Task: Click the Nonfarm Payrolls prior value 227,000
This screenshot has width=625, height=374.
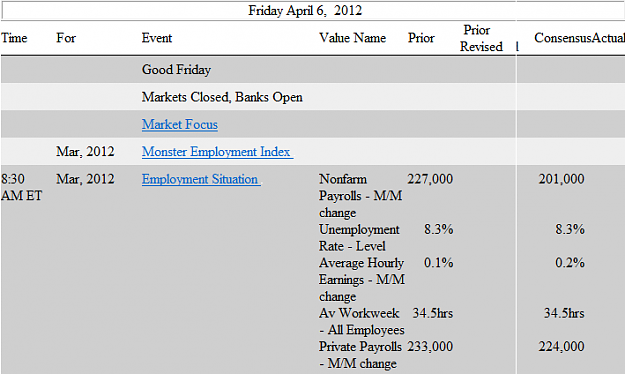Action: 430,179
